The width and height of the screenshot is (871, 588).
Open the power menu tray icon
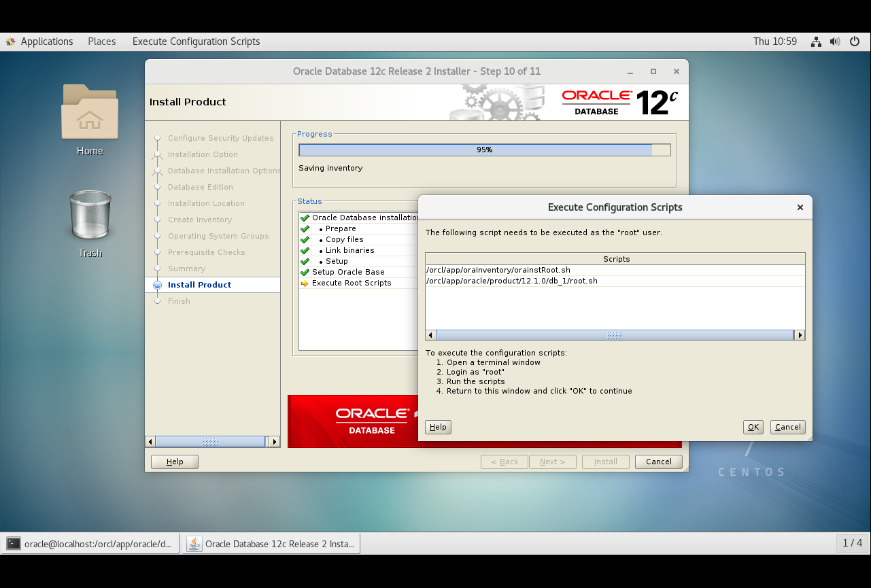(855, 41)
